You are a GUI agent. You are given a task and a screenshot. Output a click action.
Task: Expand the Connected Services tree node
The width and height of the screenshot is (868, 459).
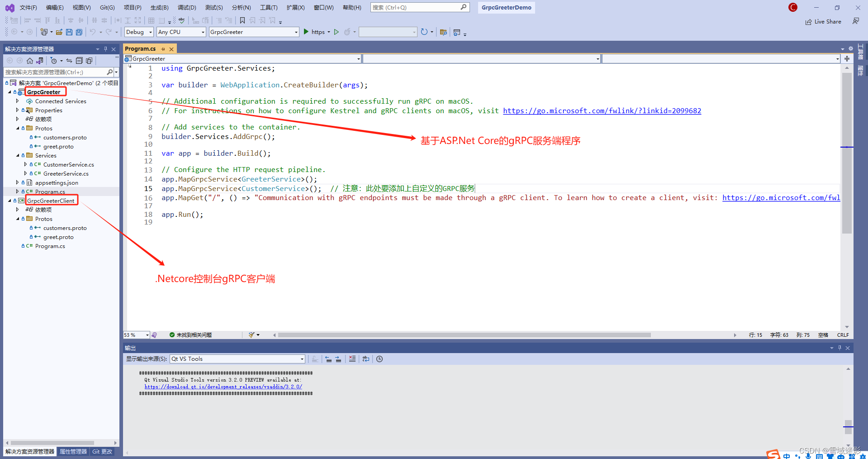tap(18, 101)
